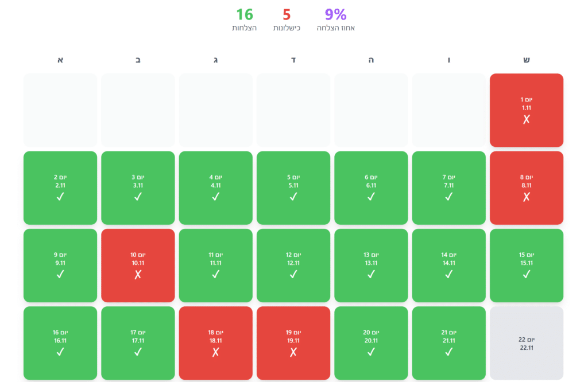Toggle the green day 12 tile dated 12.11
The height and width of the screenshot is (382, 588).
coord(293,265)
